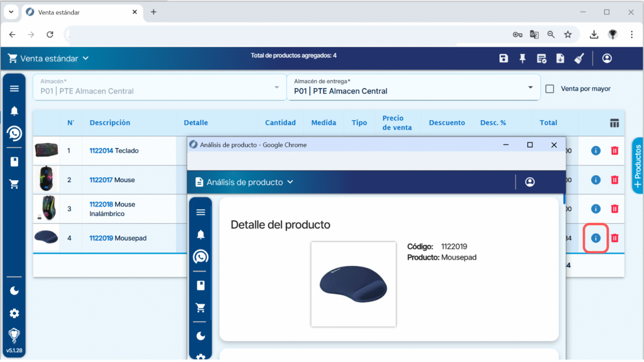
Task: Open settings gear in main sidebar
Action: [14, 313]
